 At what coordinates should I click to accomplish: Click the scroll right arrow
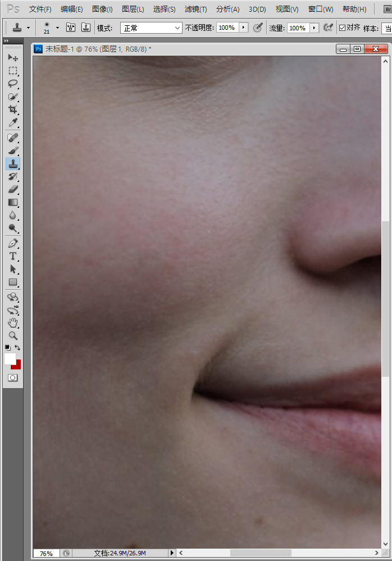[x=376, y=553]
